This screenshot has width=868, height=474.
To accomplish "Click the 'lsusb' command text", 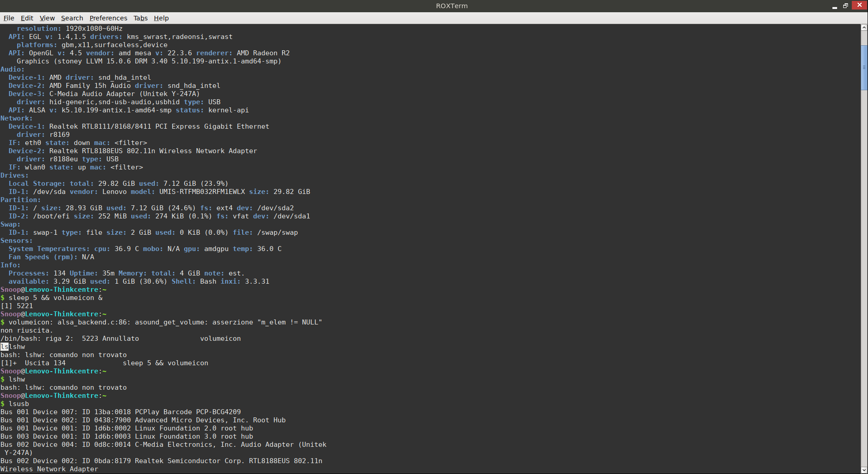I will point(19,404).
